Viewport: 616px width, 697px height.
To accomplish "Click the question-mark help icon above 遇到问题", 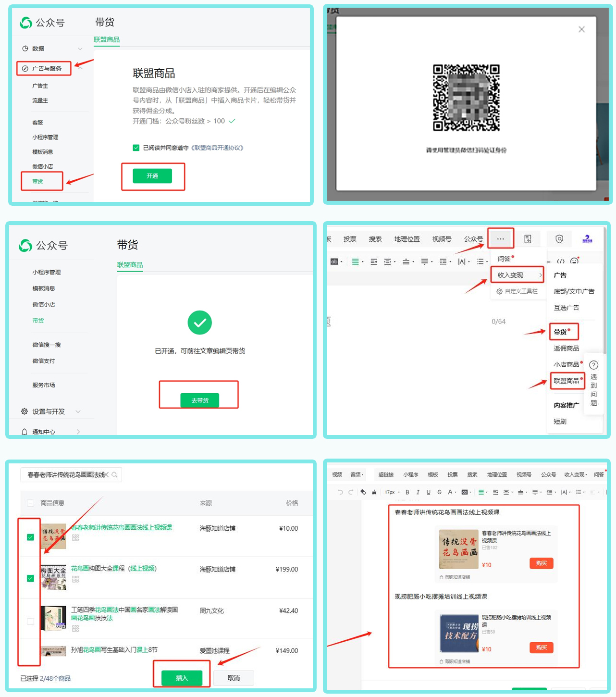I will coord(594,365).
